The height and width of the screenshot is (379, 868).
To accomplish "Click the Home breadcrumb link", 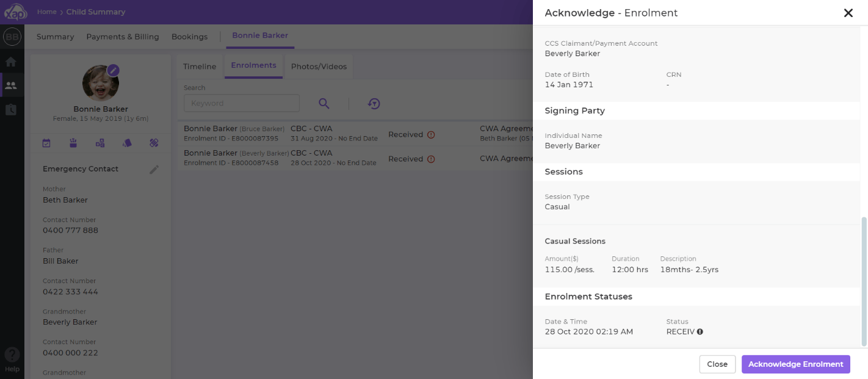I will 45,11.
